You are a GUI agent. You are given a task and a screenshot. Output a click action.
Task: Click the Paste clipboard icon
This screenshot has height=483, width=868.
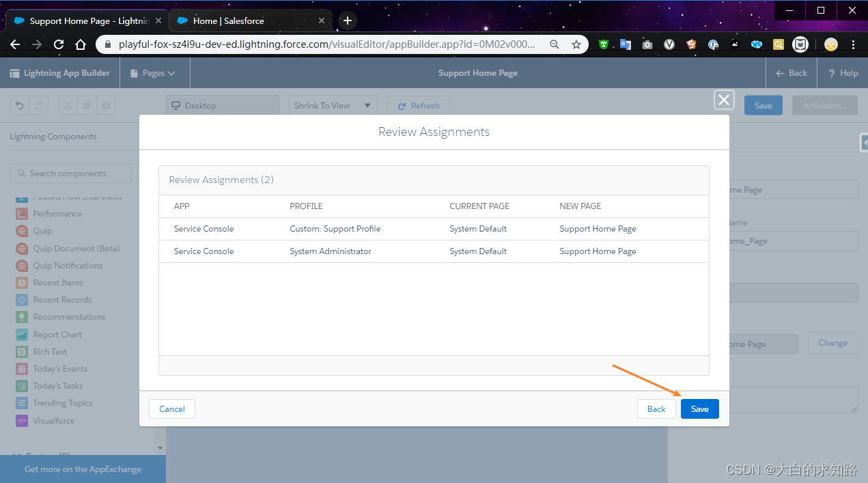pyautogui.click(x=106, y=105)
